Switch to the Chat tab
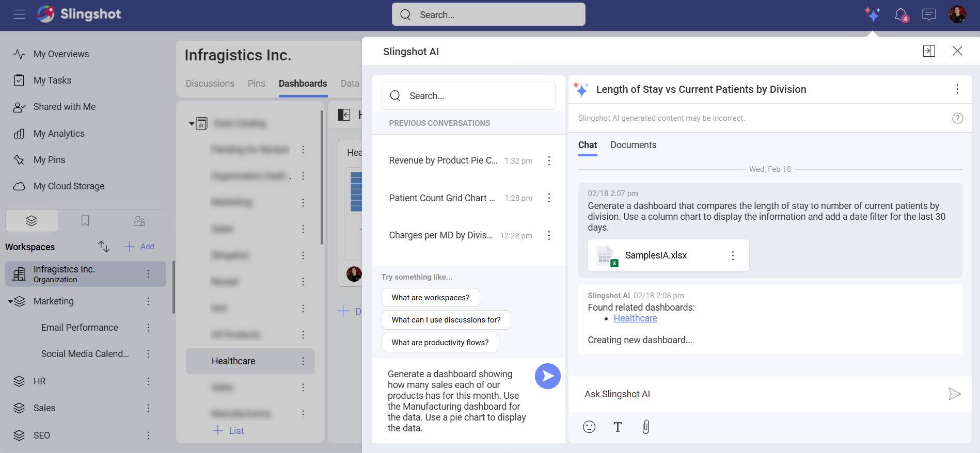 coord(588,145)
